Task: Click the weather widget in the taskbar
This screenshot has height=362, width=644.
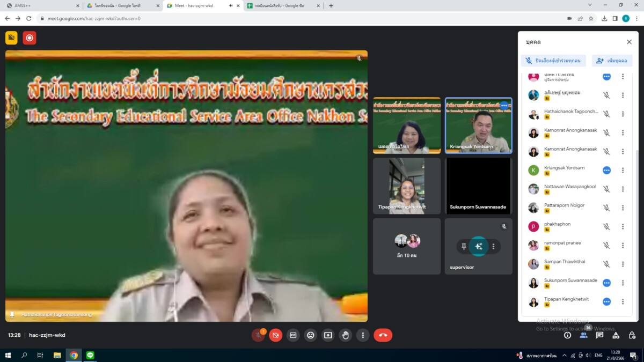Action: [x=536, y=355]
